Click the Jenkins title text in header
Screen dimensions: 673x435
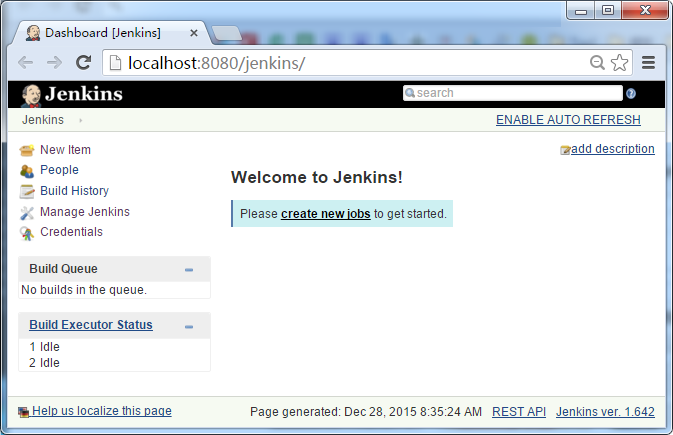click(x=84, y=94)
